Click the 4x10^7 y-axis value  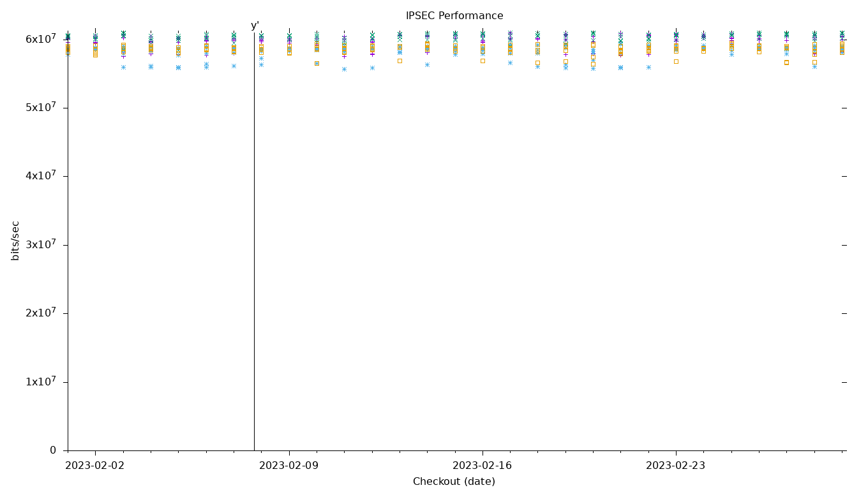(x=41, y=175)
